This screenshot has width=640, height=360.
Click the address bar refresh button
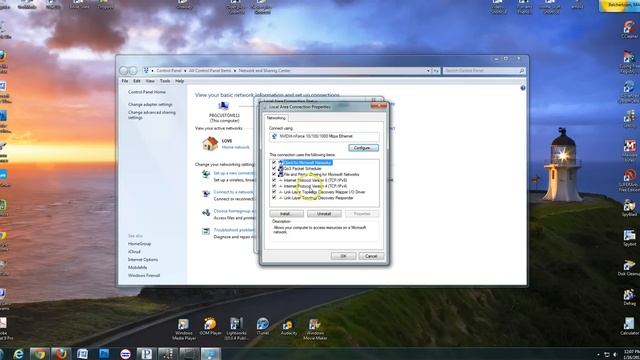[x=436, y=71]
